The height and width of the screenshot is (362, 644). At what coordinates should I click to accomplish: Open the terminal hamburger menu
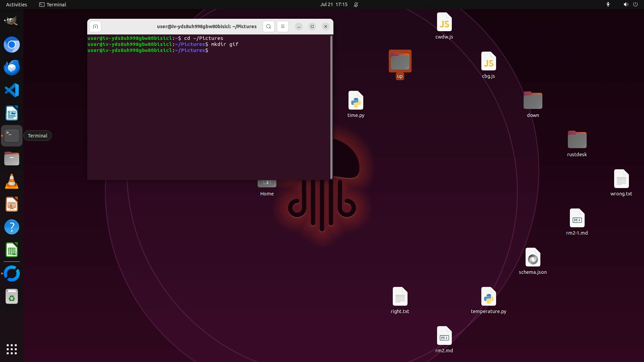click(x=282, y=26)
